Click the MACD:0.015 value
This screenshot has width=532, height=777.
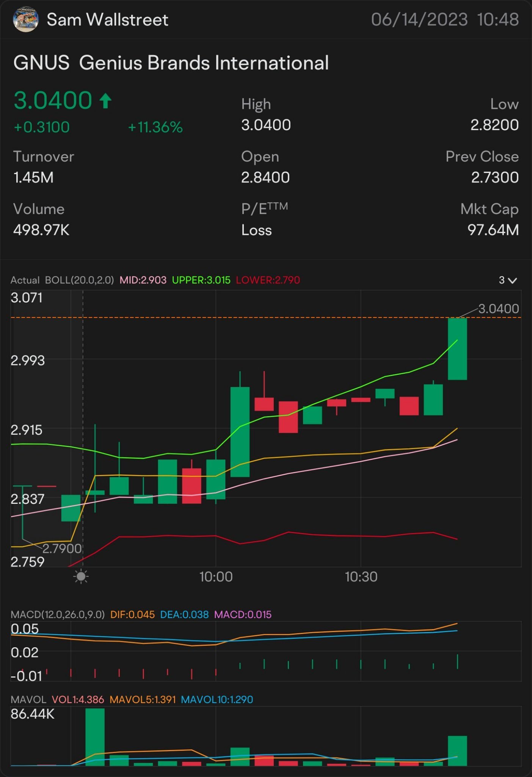point(243,615)
